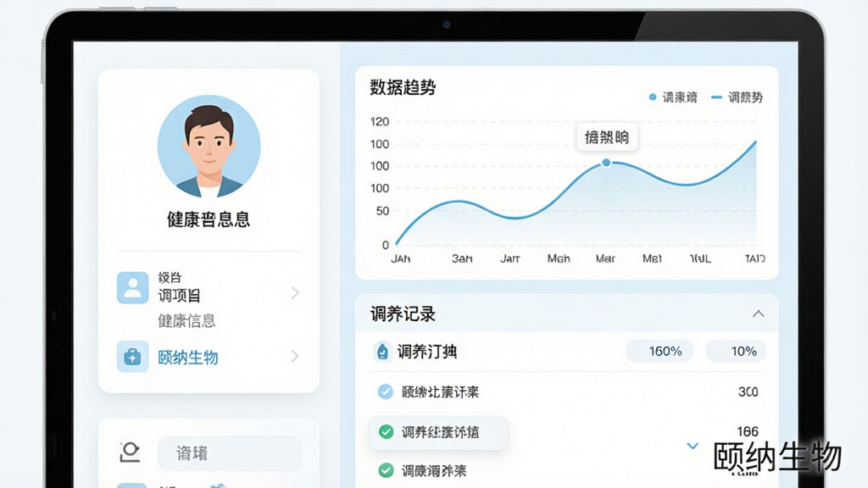The height and width of the screenshot is (488, 868).
Task: Select the 10% pill
Action: pyautogui.click(x=736, y=352)
